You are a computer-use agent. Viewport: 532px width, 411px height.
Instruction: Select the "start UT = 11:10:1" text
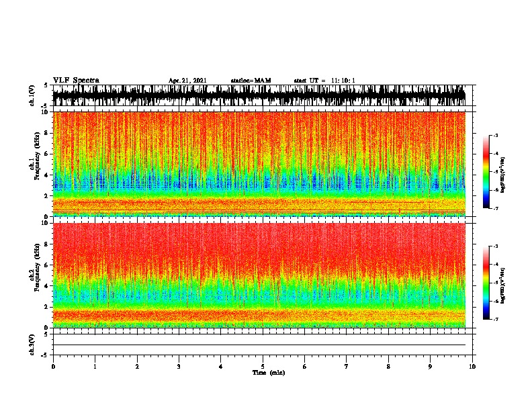pos(324,81)
